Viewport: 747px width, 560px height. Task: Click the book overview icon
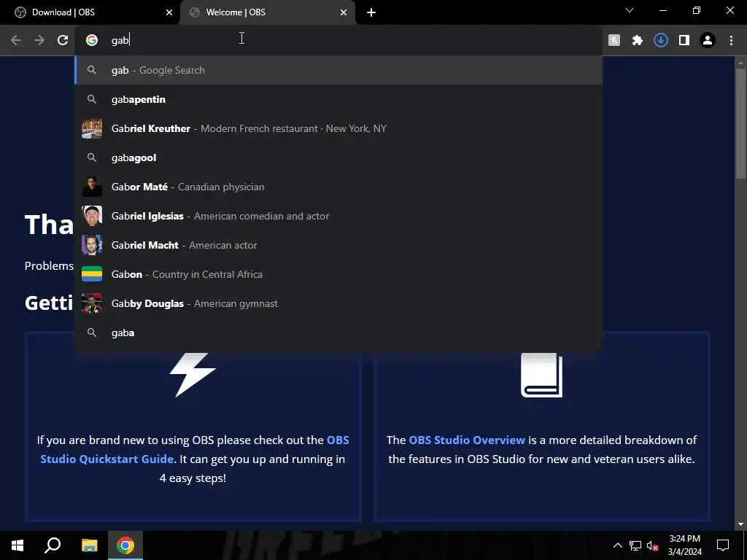(x=542, y=375)
